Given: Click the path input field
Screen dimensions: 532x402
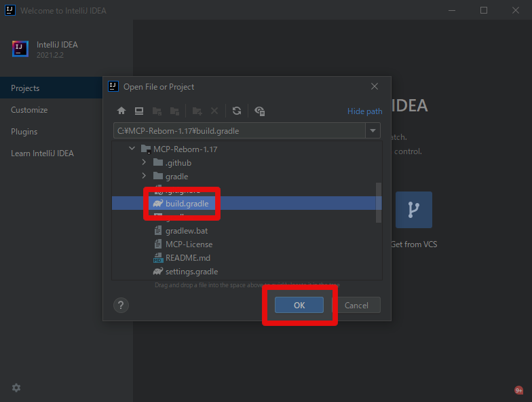Looking at the screenshot, I should coord(239,130).
